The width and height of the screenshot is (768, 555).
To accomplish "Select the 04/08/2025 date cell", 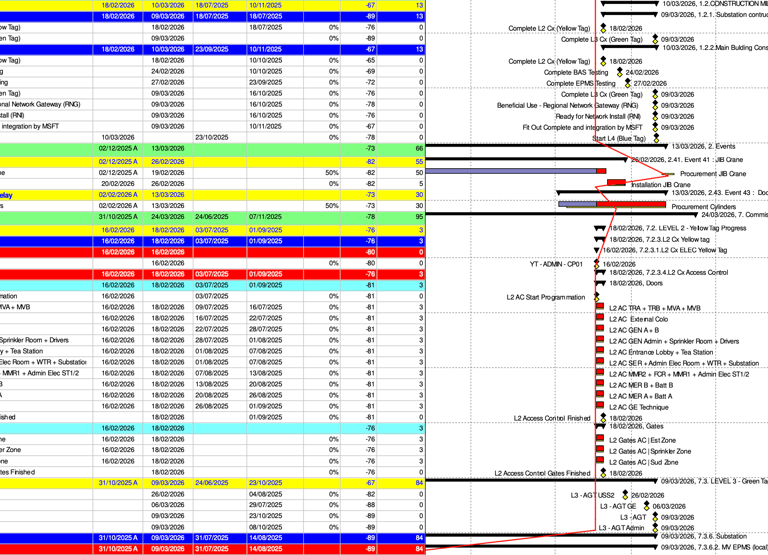I will [265, 494].
